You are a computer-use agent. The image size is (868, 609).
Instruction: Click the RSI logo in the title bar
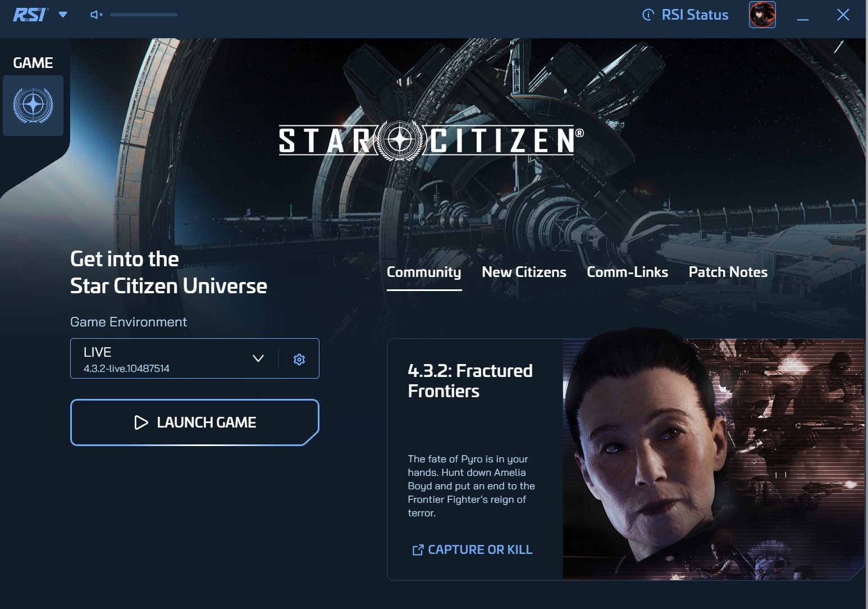tap(30, 15)
